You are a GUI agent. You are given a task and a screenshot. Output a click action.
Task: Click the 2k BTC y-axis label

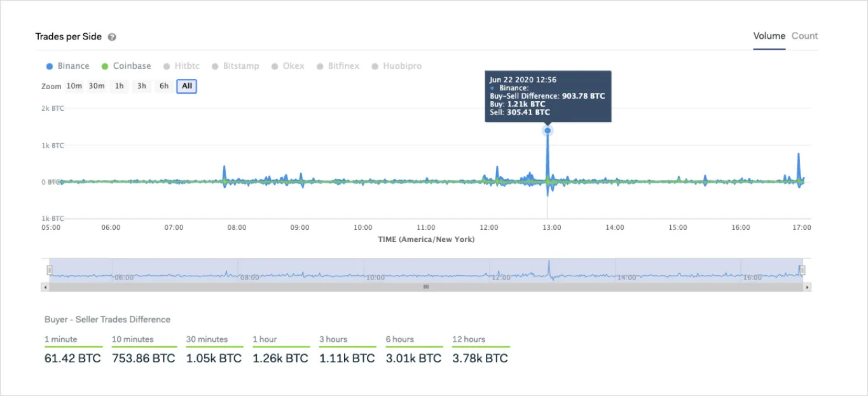point(53,108)
